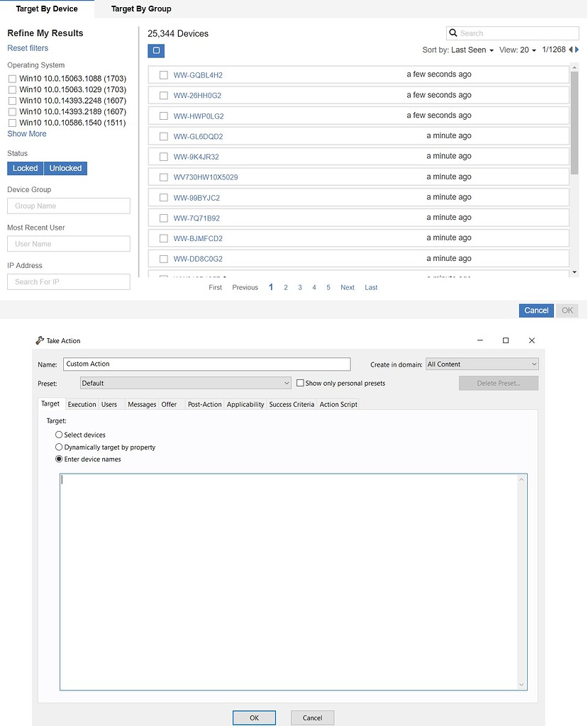Toggle the Locked status filter
Image resolution: width=588 pixels, height=726 pixels.
(25, 168)
